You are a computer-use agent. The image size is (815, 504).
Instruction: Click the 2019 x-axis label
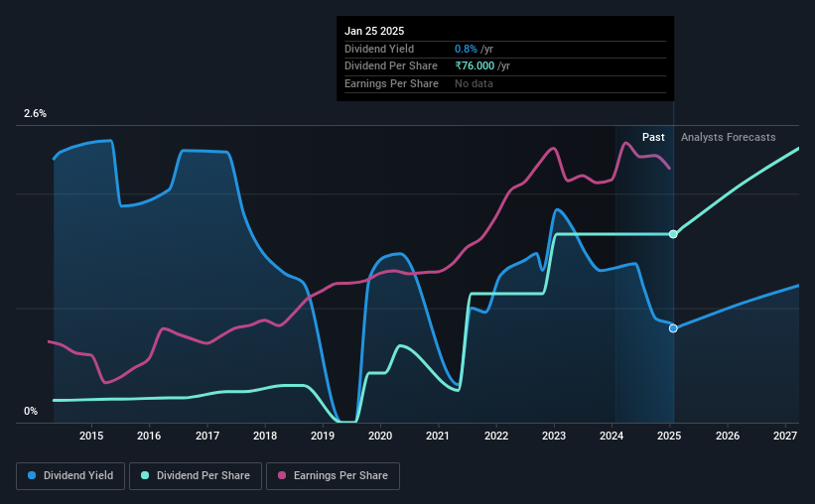pos(323,436)
